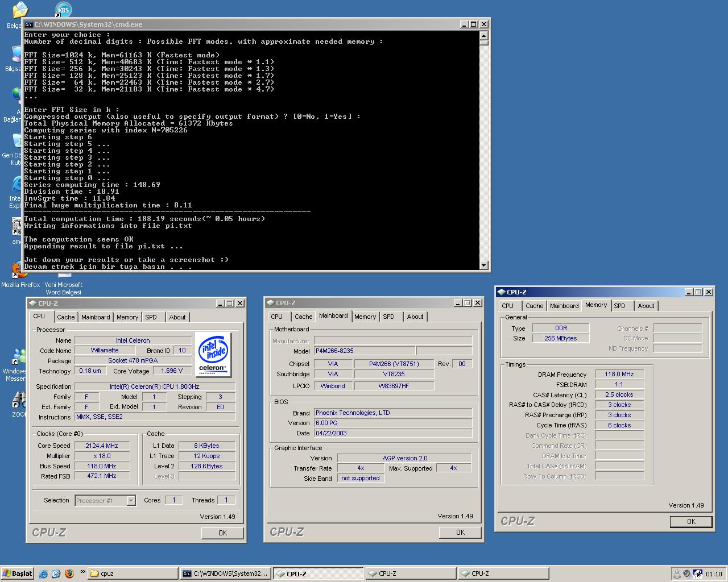Click the Core Voltage 1.696 V value
Viewport: 728px width, 582px height.
pyautogui.click(x=172, y=371)
